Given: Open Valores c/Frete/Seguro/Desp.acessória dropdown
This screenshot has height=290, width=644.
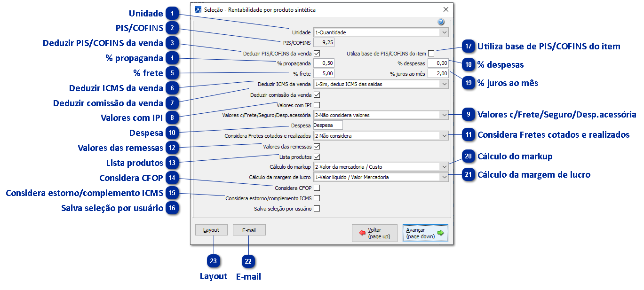Looking at the screenshot, I should click(381, 115).
